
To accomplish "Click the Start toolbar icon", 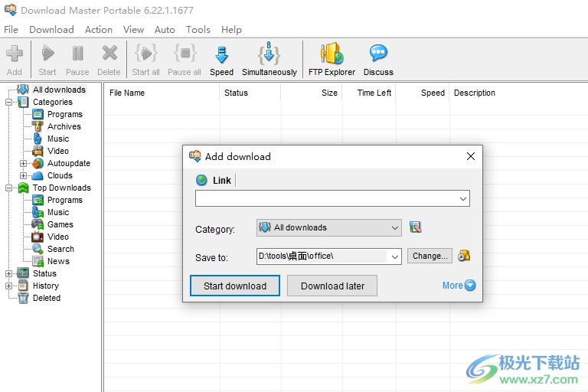I will [x=47, y=60].
